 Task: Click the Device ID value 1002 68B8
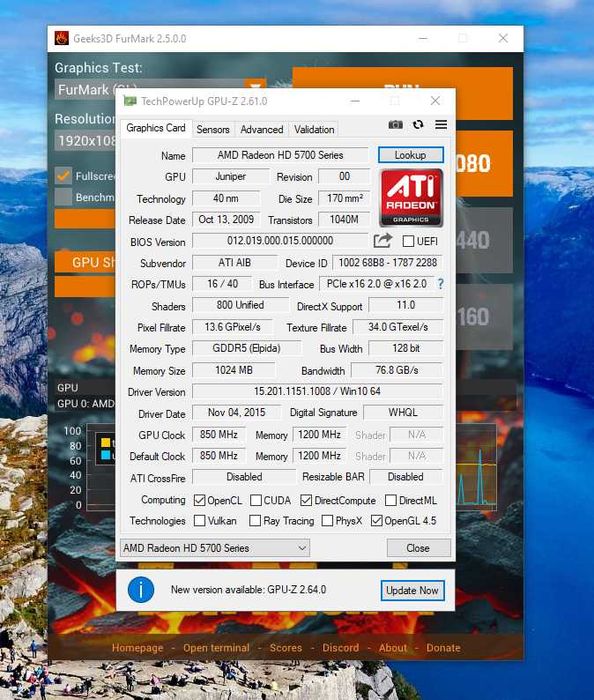tap(387, 262)
